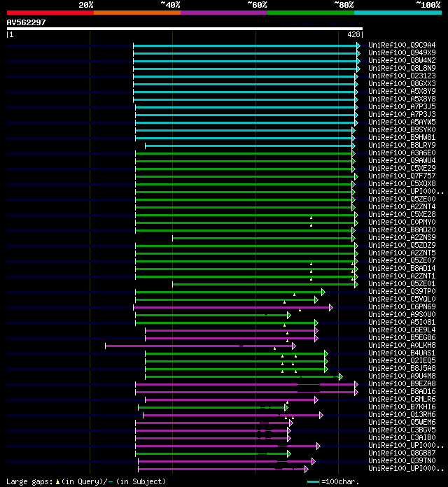Click the white AV562297 query length bar
The width and height of the screenshot is (448, 487).
coord(185,29)
